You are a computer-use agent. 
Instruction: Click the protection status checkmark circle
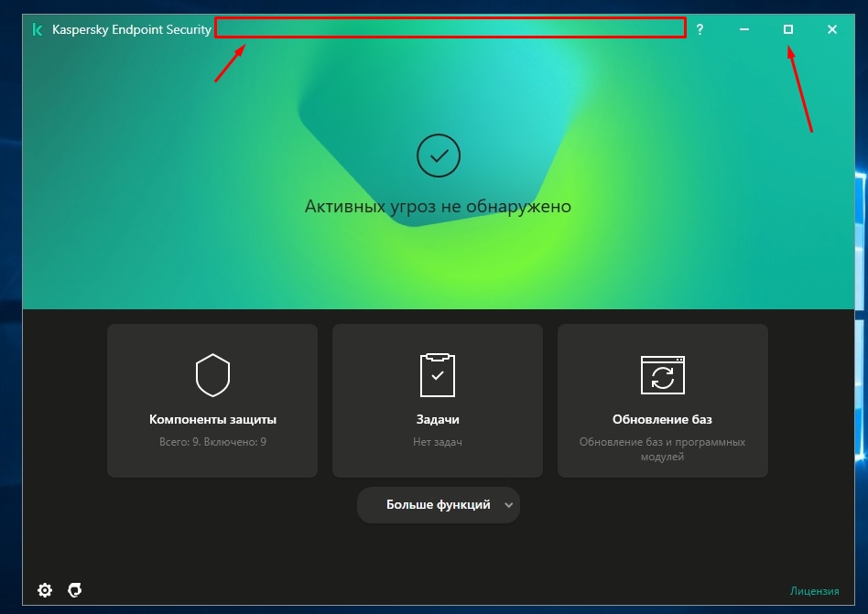click(439, 156)
